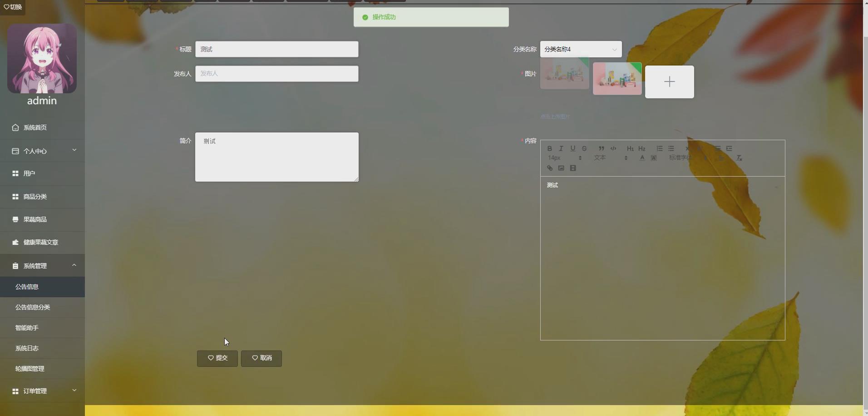The image size is (868, 416).
Task: Click the 发布人 publisher input field
Action: pyautogui.click(x=277, y=74)
